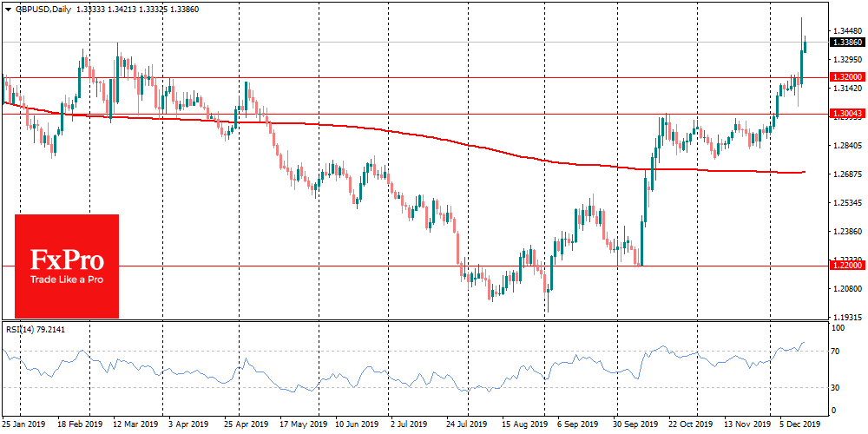Select the red 1.22000 support level tag
The image size is (868, 434).
846,266
